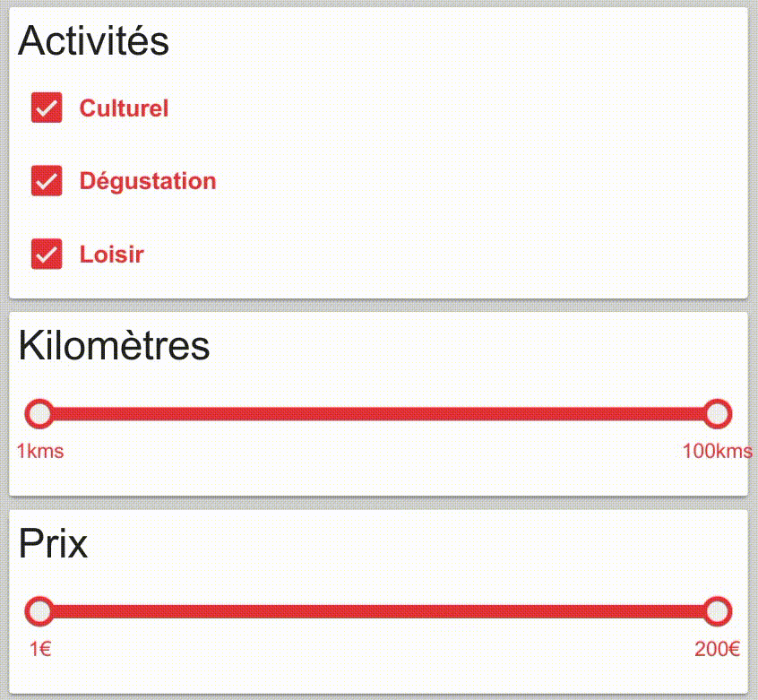This screenshot has width=758, height=700.
Task: Click the 200€ maximum price label
Action: tap(717, 650)
